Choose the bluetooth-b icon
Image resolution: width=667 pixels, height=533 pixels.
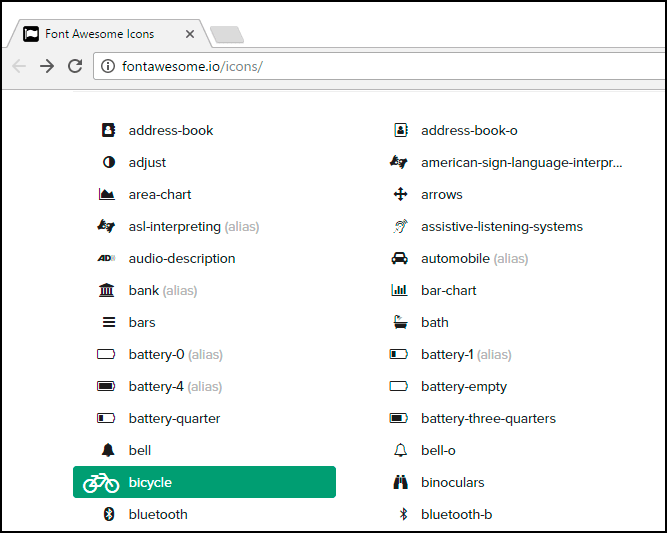coord(403,514)
